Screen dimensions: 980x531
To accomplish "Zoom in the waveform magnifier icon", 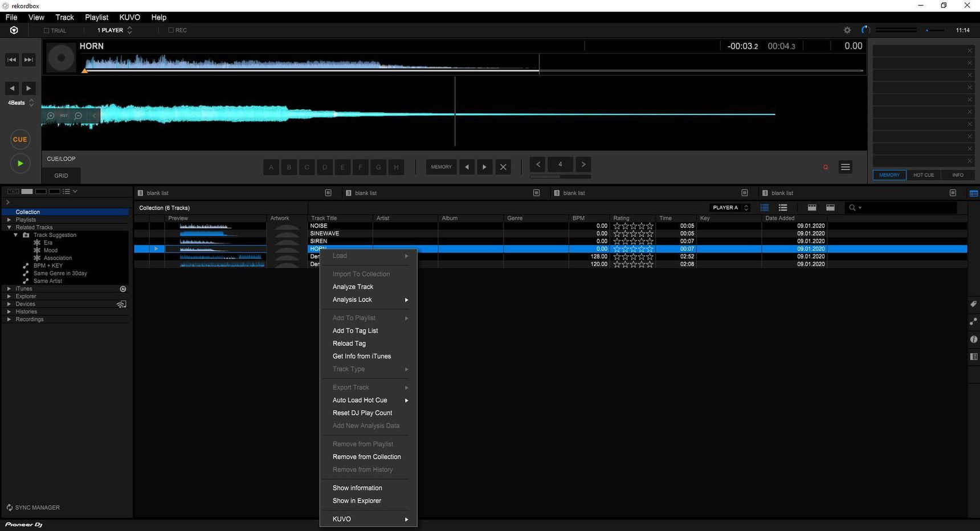I will [x=51, y=116].
